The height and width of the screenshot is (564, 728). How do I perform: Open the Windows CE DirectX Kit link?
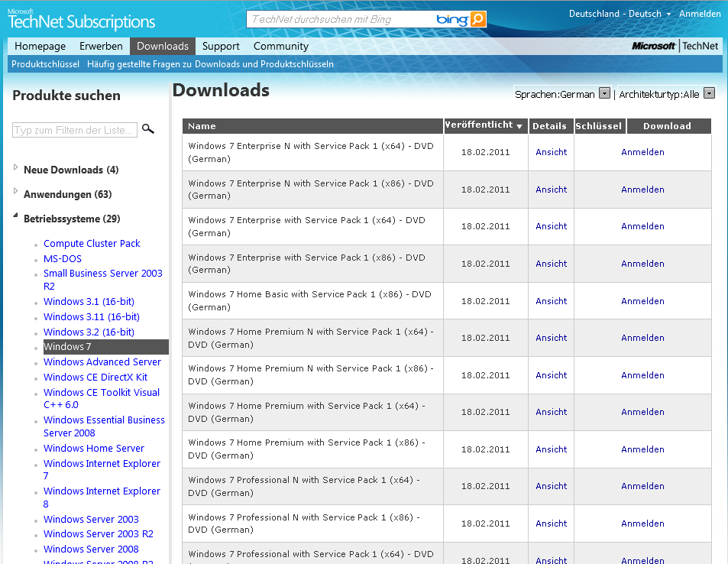[95, 378]
